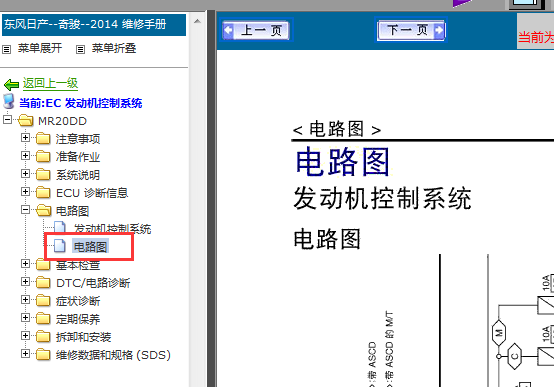Select the 维修数据和规格 (SDS) item
This screenshot has height=387, width=554.
tap(113, 355)
